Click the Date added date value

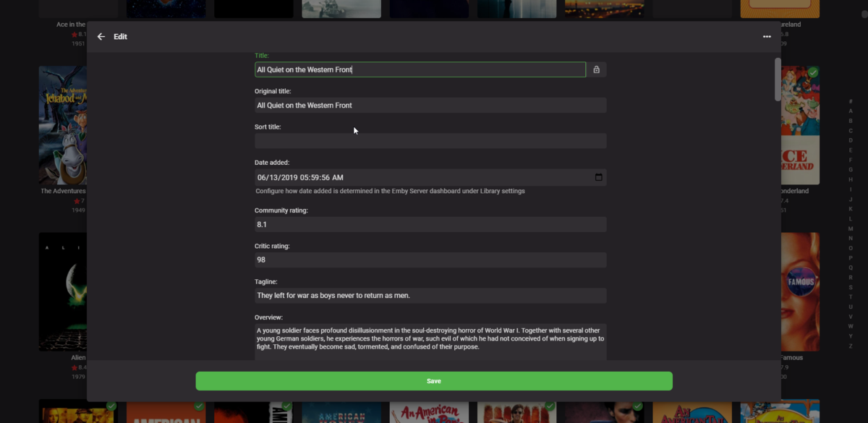pos(300,177)
